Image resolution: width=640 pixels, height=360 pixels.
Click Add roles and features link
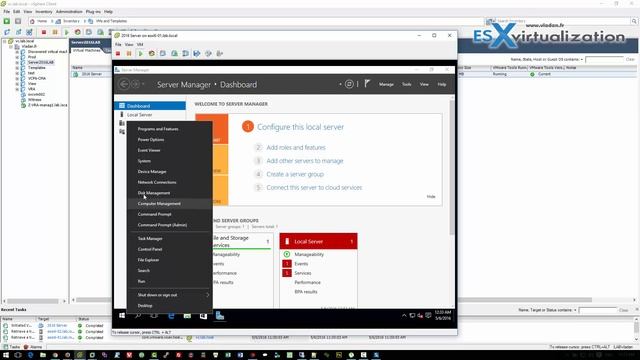coord(296,147)
